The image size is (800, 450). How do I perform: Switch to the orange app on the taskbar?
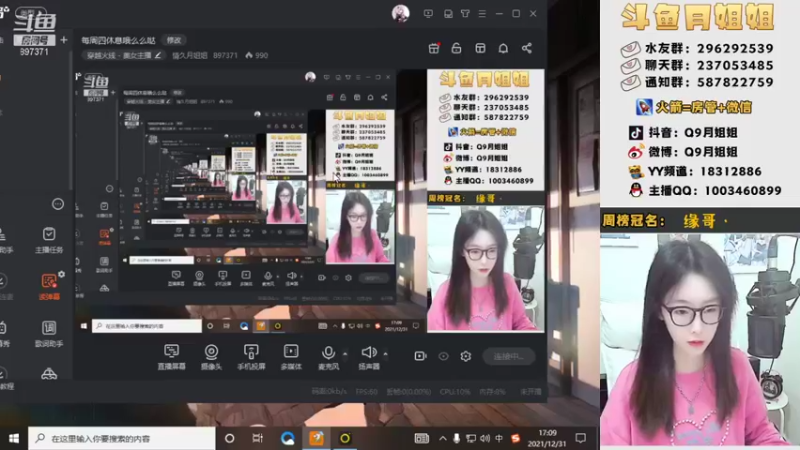[x=316, y=438]
